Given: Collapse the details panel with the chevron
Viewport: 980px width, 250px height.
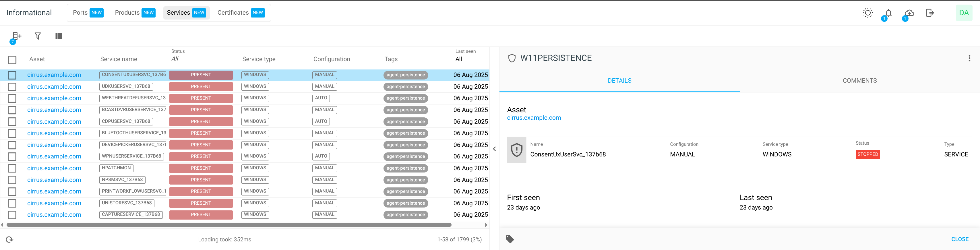Looking at the screenshot, I should [x=494, y=149].
